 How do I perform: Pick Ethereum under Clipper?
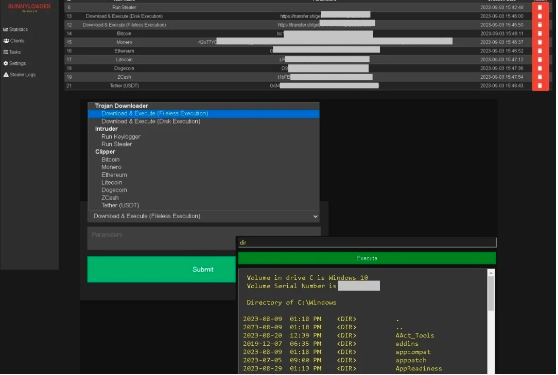click(x=204, y=175)
